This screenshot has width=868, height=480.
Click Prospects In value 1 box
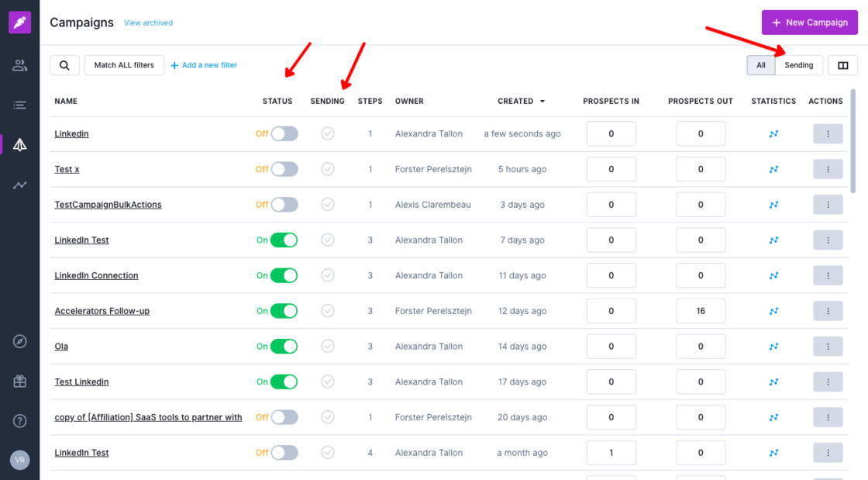click(x=611, y=452)
